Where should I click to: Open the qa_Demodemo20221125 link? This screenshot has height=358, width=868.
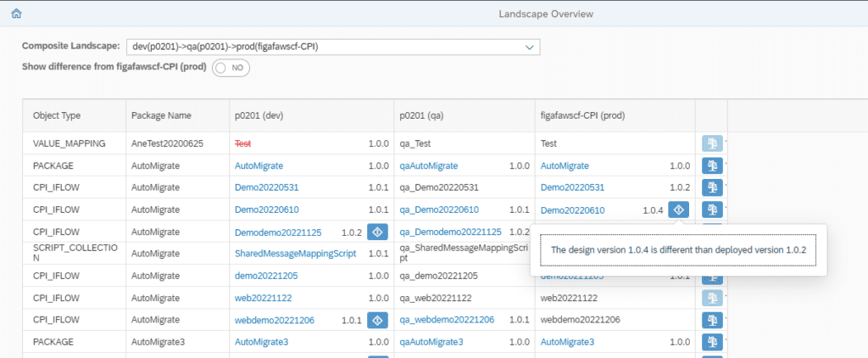tap(451, 232)
